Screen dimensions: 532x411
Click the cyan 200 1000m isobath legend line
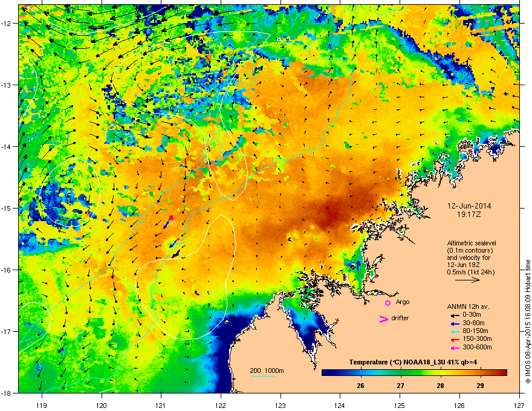(262, 376)
